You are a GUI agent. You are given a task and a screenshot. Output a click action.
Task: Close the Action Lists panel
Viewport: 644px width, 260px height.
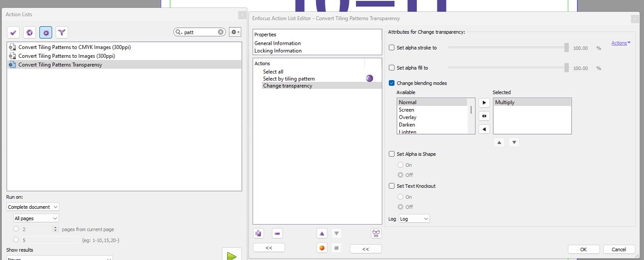(x=242, y=15)
